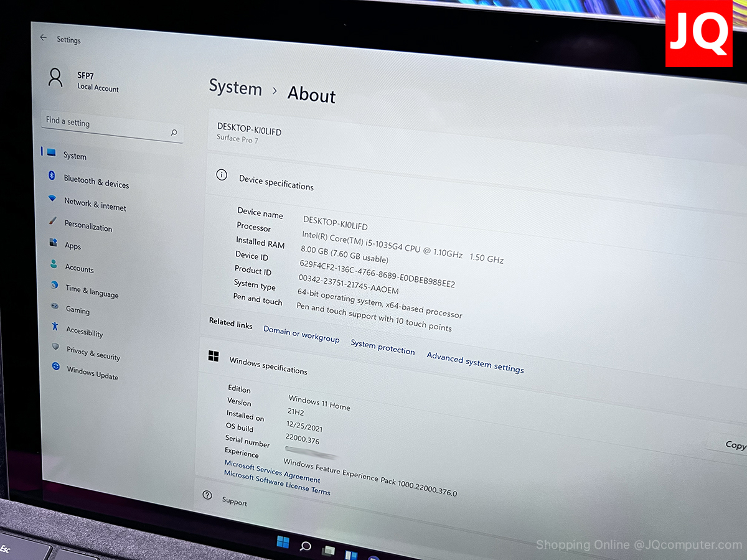
Task: Select the Pen and touch support value
Action: pyautogui.click(x=374, y=317)
